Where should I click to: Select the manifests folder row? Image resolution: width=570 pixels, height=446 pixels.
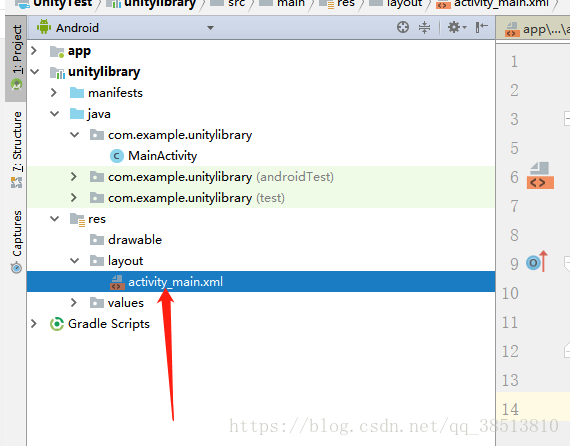[x=261, y=93]
